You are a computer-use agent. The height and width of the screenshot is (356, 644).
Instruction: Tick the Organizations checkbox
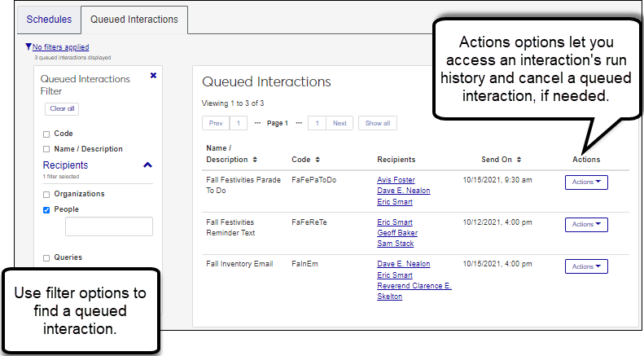[46, 195]
